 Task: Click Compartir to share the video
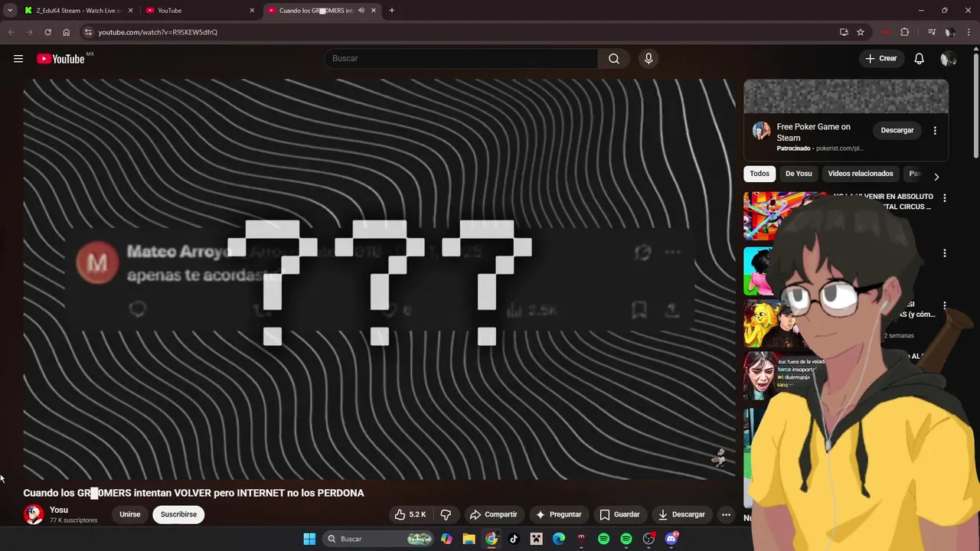click(x=494, y=514)
